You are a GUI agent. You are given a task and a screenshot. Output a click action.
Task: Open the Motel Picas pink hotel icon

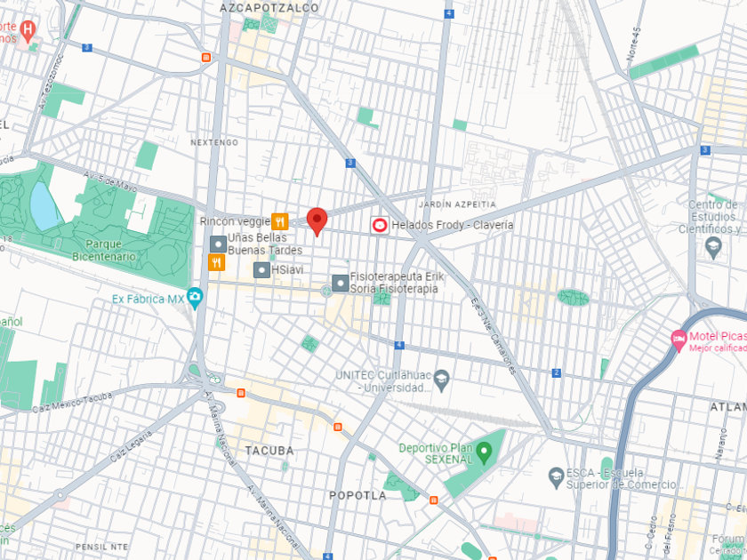679,340
